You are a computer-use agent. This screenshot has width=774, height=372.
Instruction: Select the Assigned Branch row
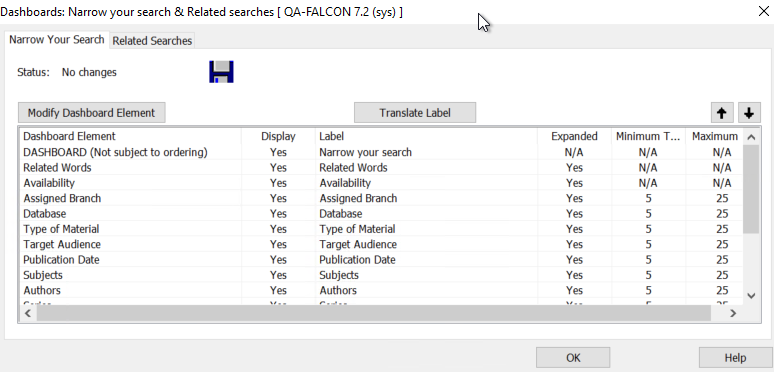pyautogui.click(x=381, y=198)
